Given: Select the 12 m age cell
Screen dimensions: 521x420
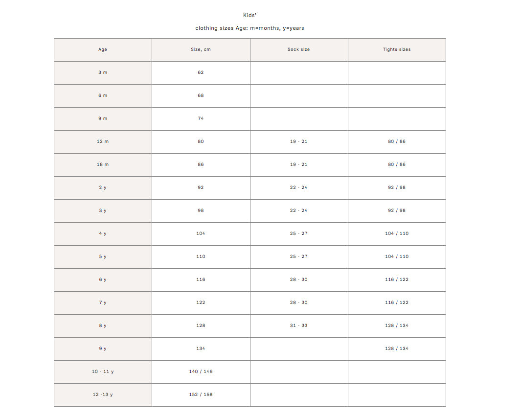Looking at the screenshot, I should (103, 141).
